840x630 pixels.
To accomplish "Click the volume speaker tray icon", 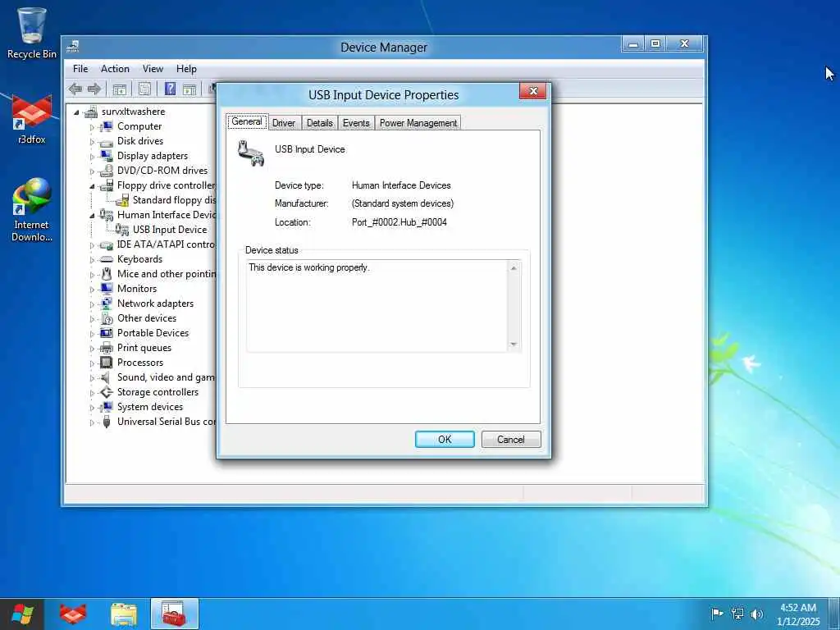I will 757,614.
